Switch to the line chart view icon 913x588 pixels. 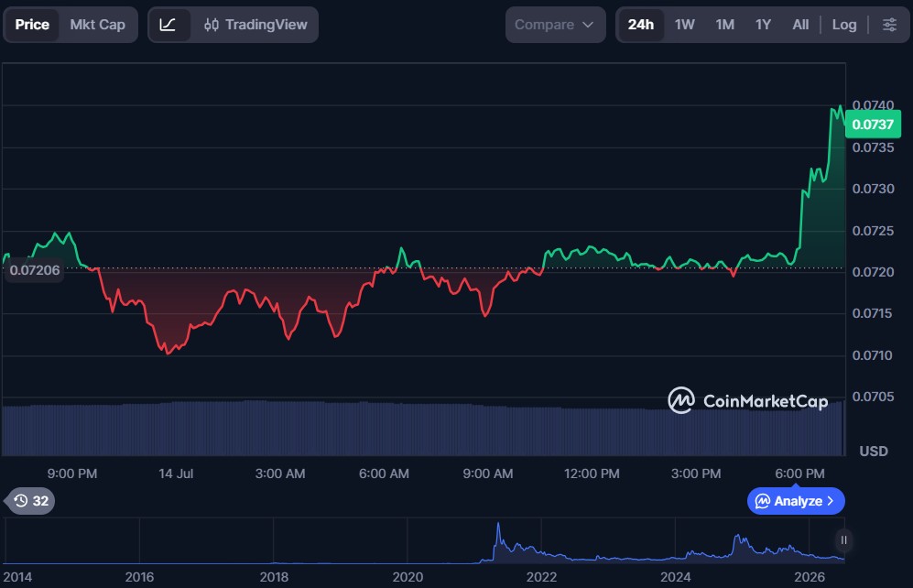[x=168, y=25]
